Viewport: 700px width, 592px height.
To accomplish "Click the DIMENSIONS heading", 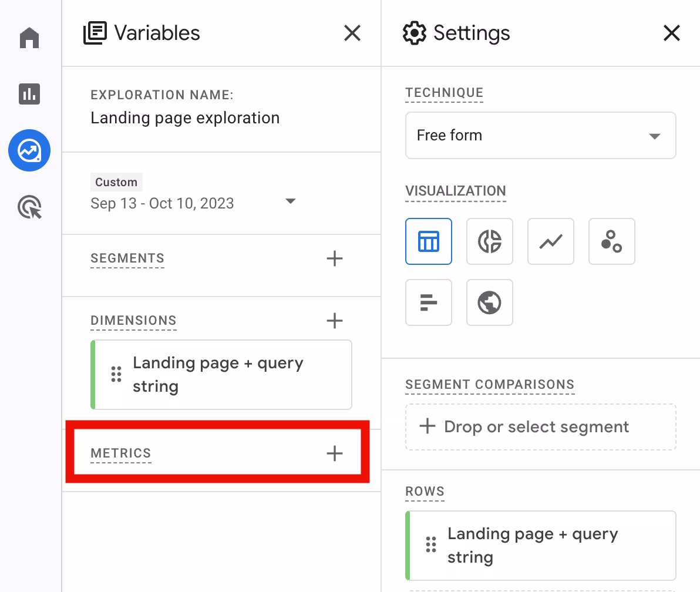I will pyautogui.click(x=133, y=321).
